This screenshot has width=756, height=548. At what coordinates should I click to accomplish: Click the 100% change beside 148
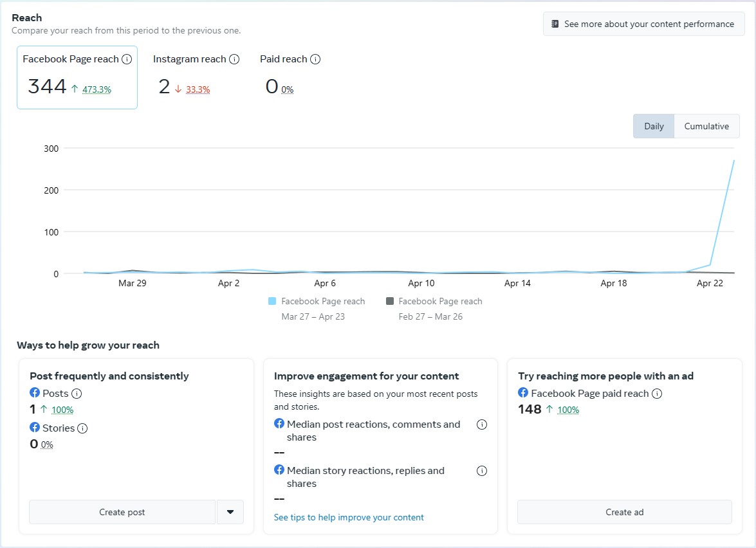(568, 410)
